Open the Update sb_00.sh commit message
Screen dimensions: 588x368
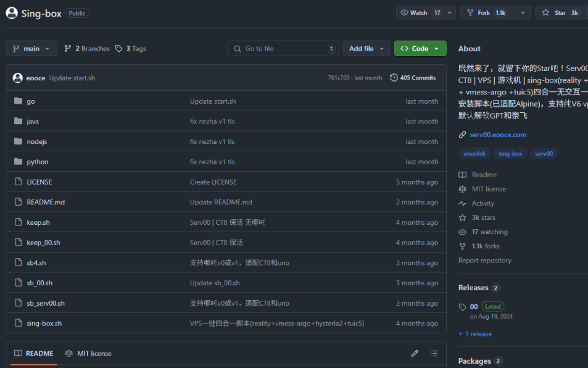click(215, 283)
